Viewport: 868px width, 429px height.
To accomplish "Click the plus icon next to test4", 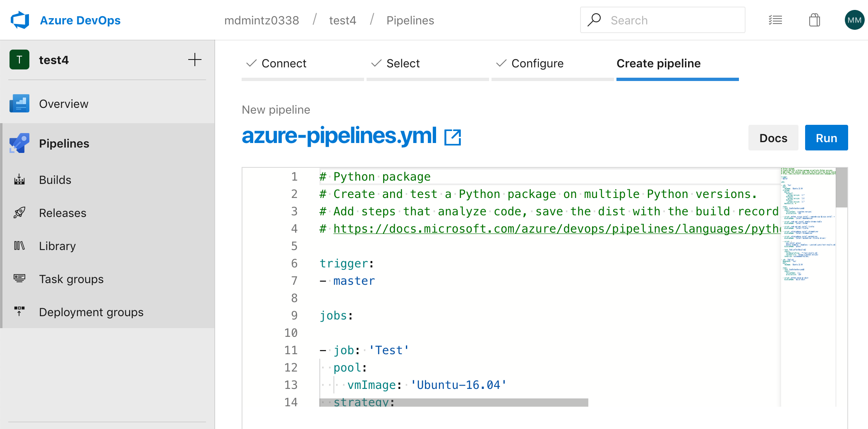I will click(194, 60).
